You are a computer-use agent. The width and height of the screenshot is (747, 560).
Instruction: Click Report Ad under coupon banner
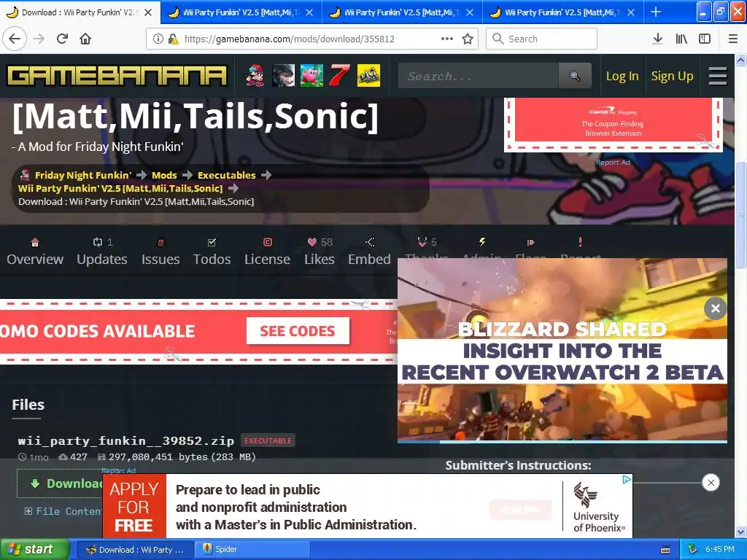pyautogui.click(x=613, y=163)
